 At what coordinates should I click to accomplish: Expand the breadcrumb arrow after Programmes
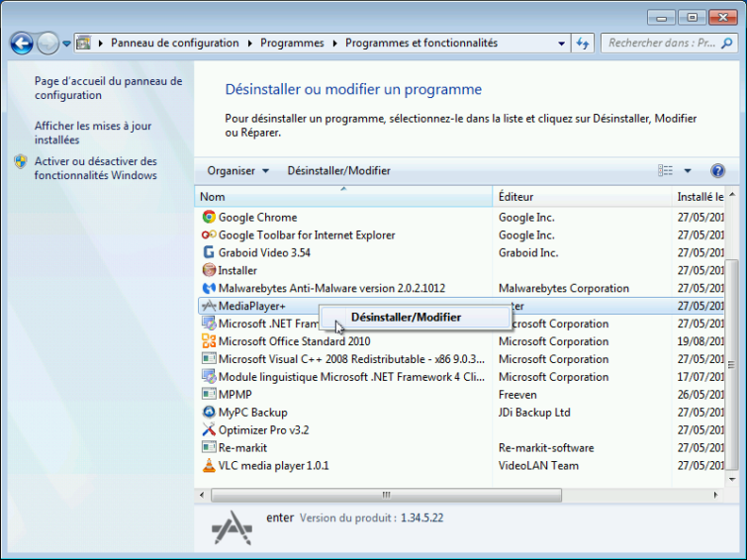(x=334, y=44)
